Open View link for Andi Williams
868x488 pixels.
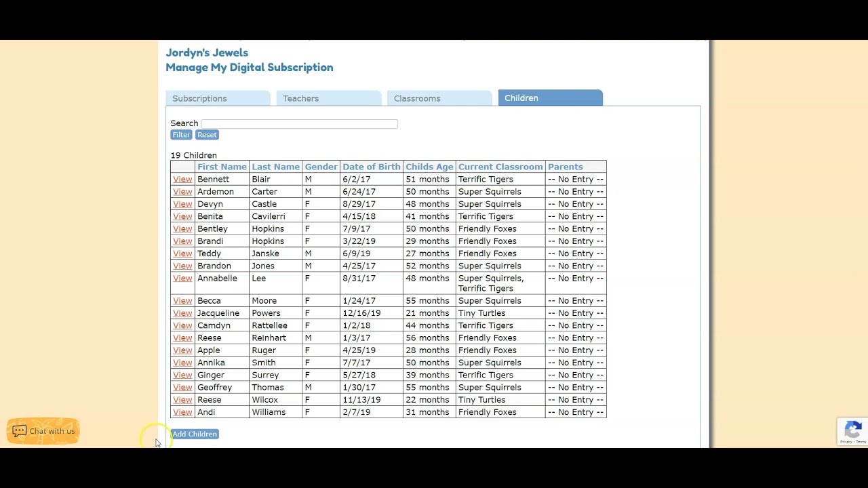click(x=182, y=412)
